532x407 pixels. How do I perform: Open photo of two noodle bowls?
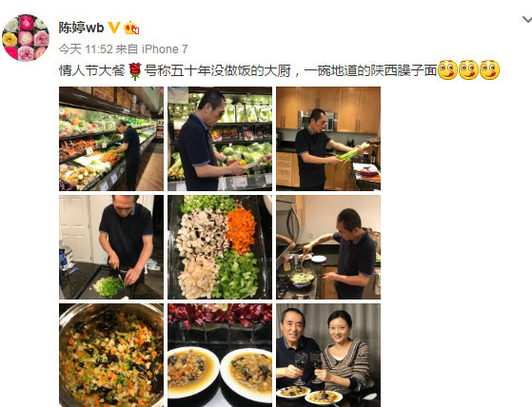[x=220, y=355]
